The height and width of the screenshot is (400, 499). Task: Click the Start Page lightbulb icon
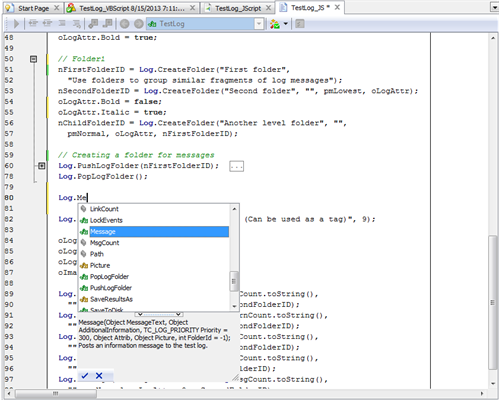[x=10, y=8]
